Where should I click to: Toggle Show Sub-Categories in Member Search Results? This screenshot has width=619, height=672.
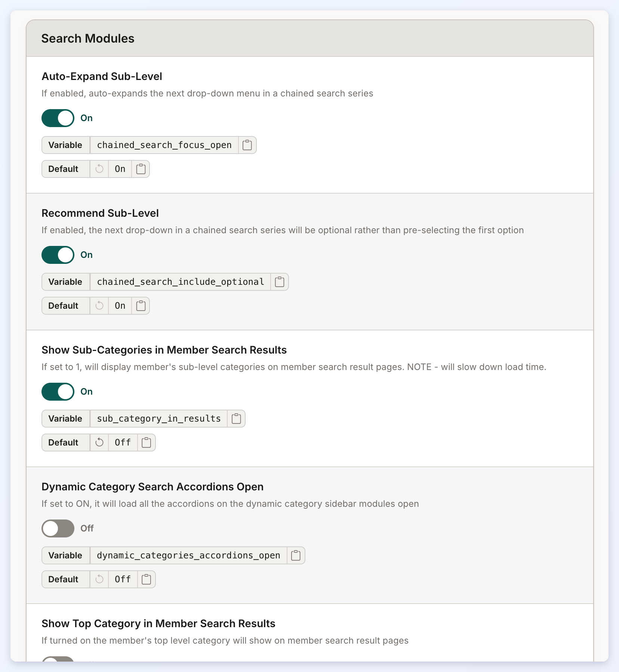click(x=58, y=392)
